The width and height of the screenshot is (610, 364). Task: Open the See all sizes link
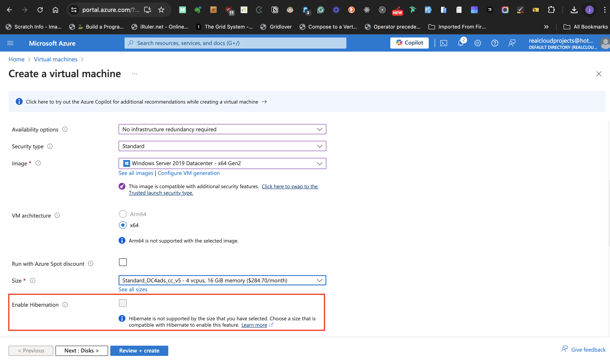pyautogui.click(x=133, y=289)
